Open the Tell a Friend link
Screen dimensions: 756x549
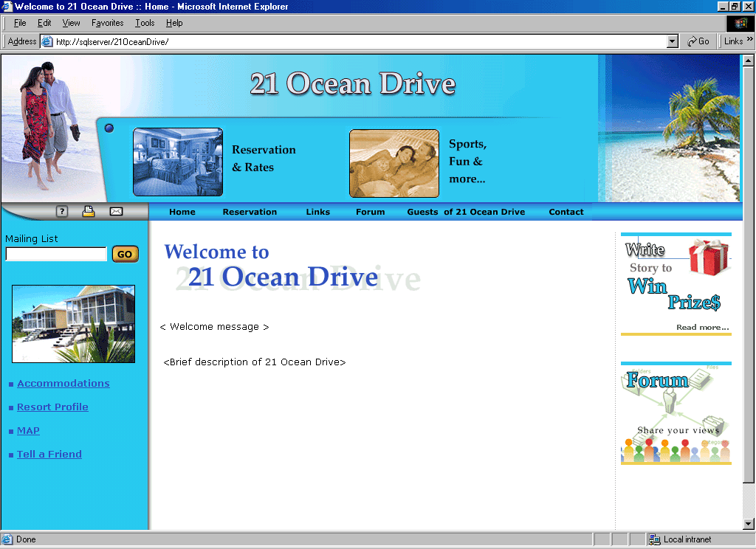[49, 454]
